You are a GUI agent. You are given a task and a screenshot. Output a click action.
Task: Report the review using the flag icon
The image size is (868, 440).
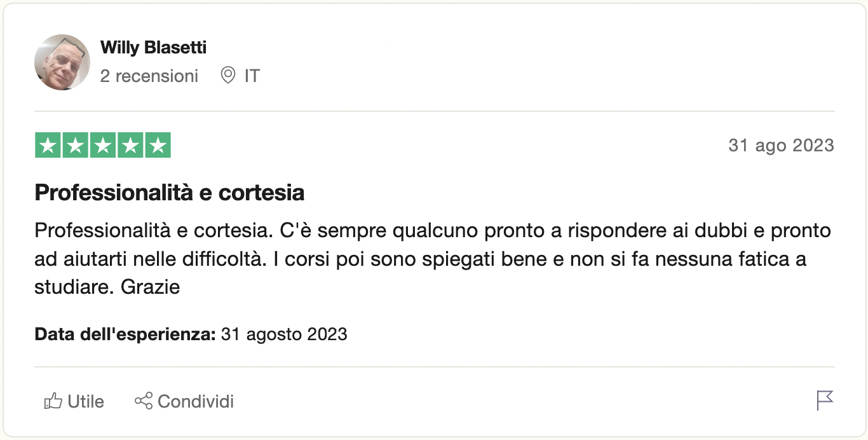tap(825, 401)
